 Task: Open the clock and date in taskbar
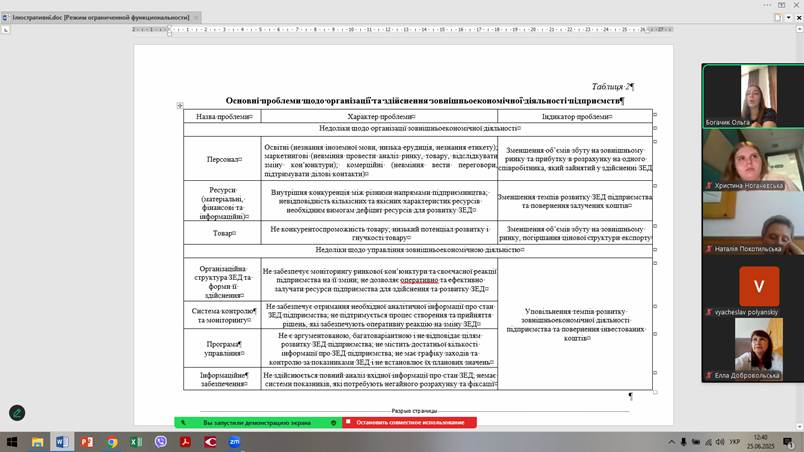762,441
